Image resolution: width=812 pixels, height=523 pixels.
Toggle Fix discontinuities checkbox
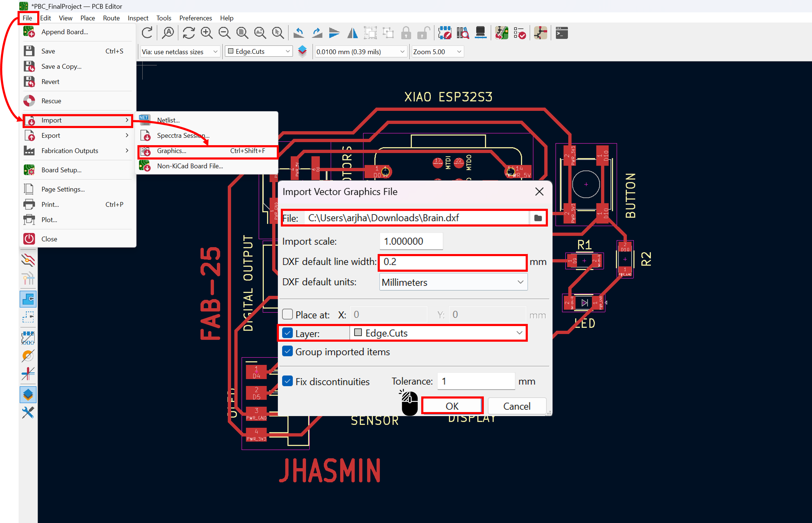click(287, 381)
